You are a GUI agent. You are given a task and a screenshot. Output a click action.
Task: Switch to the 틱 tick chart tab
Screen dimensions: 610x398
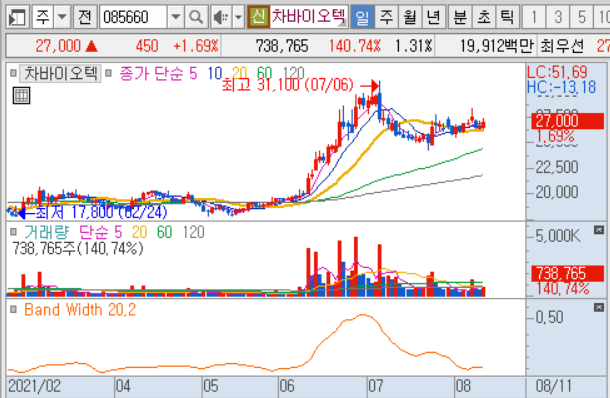pyautogui.click(x=507, y=17)
